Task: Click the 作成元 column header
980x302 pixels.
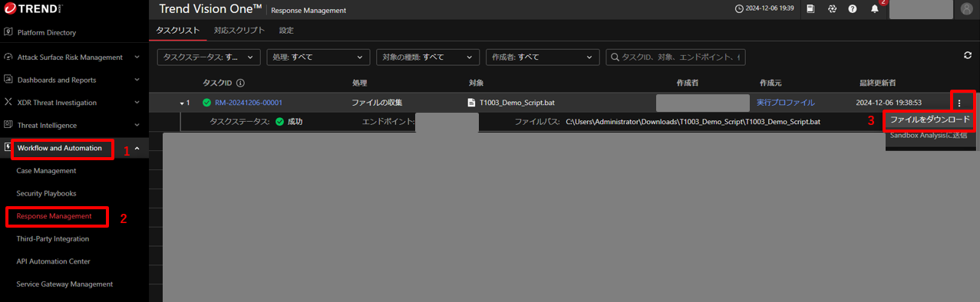Action: pyautogui.click(x=770, y=83)
